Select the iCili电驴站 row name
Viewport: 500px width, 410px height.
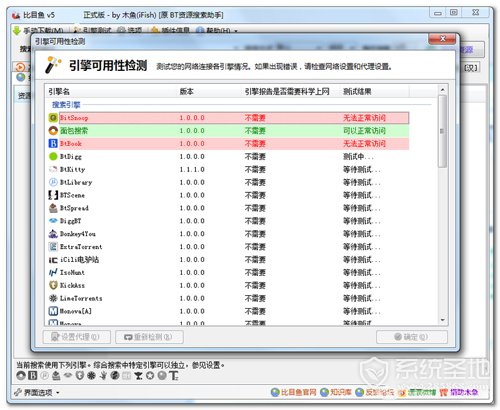(79, 260)
